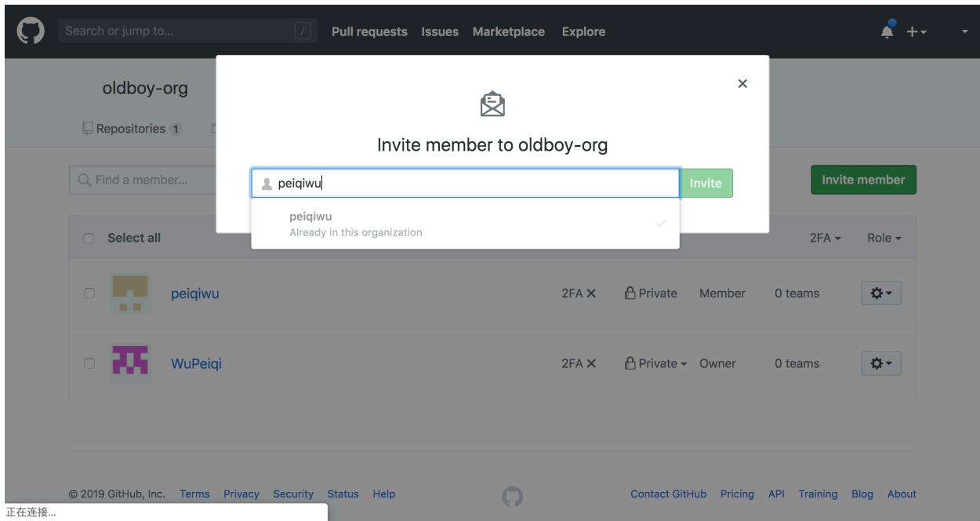The width and height of the screenshot is (980, 521).
Task: Click the 0 teams text for WuPeiqi
Action: tap(797, 363)
